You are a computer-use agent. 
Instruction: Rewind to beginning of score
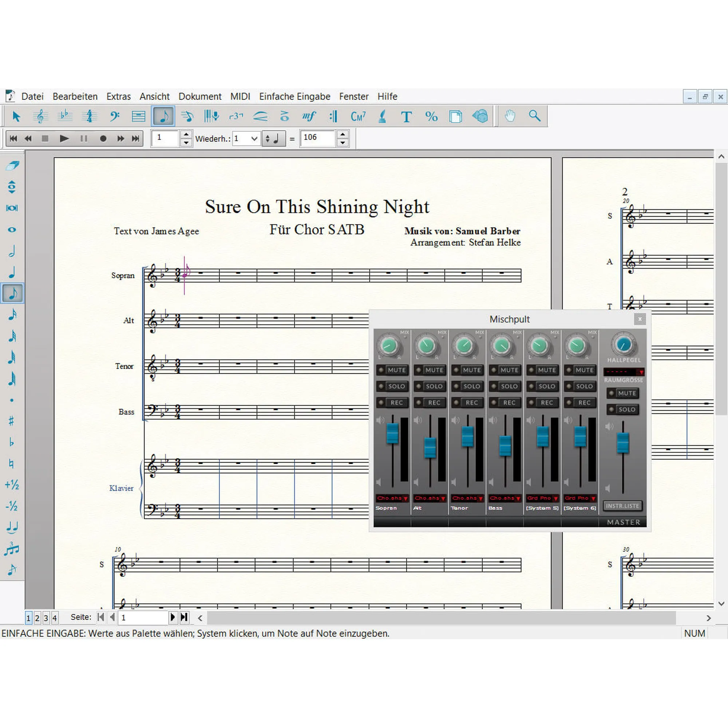tap(13, 139)
